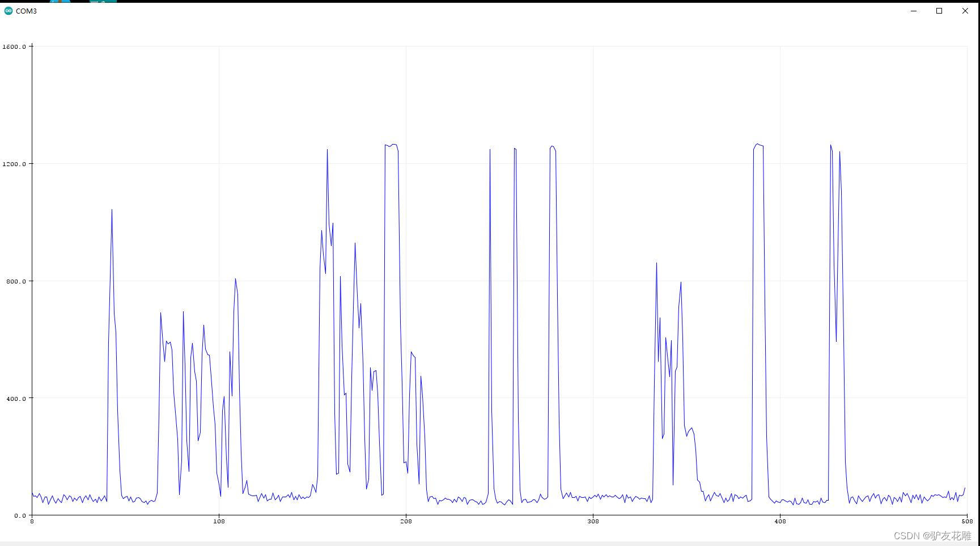Click the 408 x-axis label
Viewport: 980px width, 546px height.
[x=780, y=521]
